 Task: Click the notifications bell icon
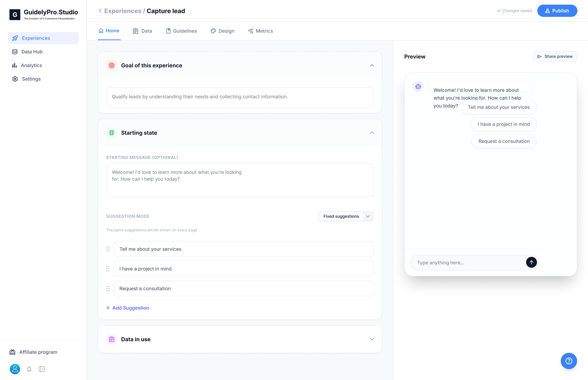pyautogui.click(x=29, y=369)
